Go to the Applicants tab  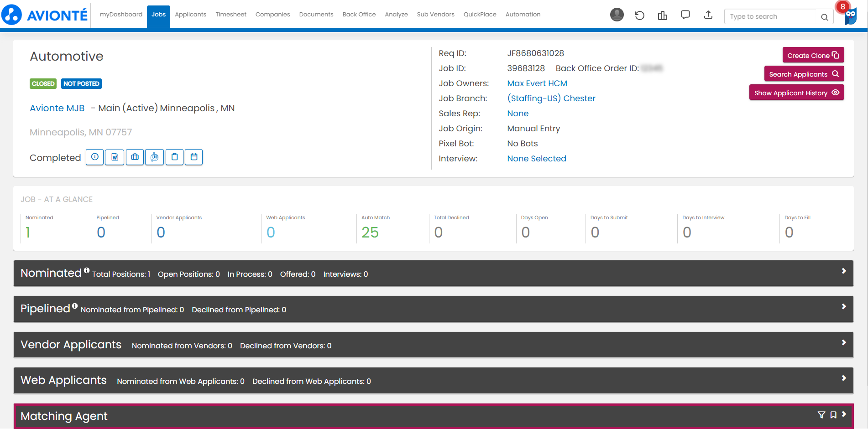coord(190,15)
